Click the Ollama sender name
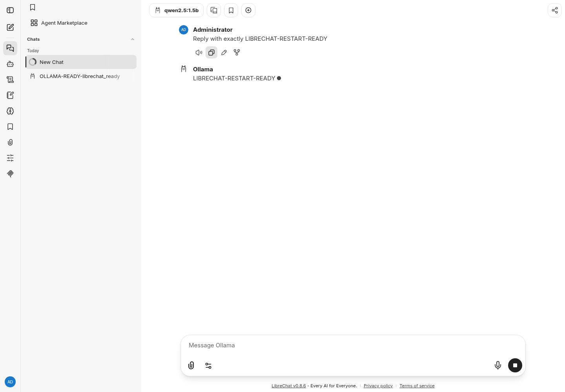This screenshot has height=392, width=565. tap(203, 69)
